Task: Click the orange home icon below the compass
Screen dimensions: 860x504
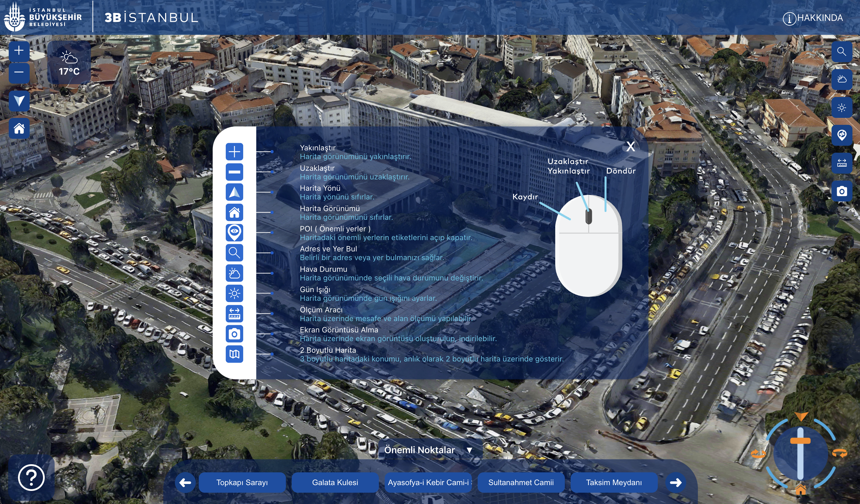Action: point(801,490)
